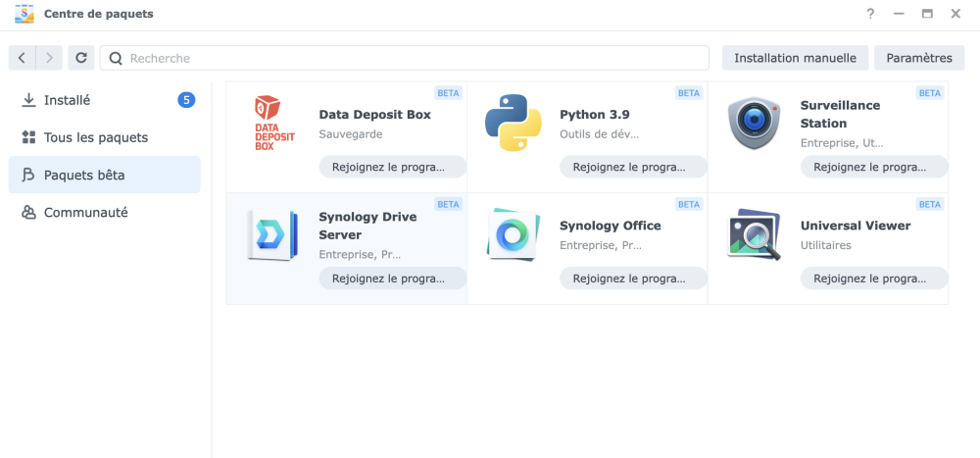Click the Synology Office icon

click(513, 235)
